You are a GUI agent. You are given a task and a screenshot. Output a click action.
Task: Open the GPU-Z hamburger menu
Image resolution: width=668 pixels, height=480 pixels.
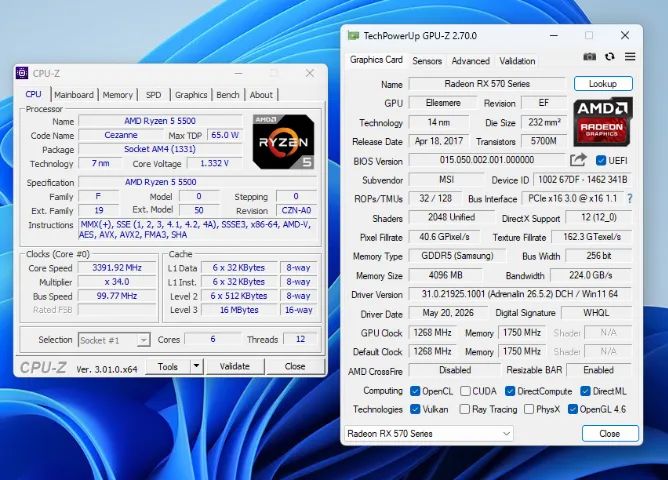pos(630,56)
